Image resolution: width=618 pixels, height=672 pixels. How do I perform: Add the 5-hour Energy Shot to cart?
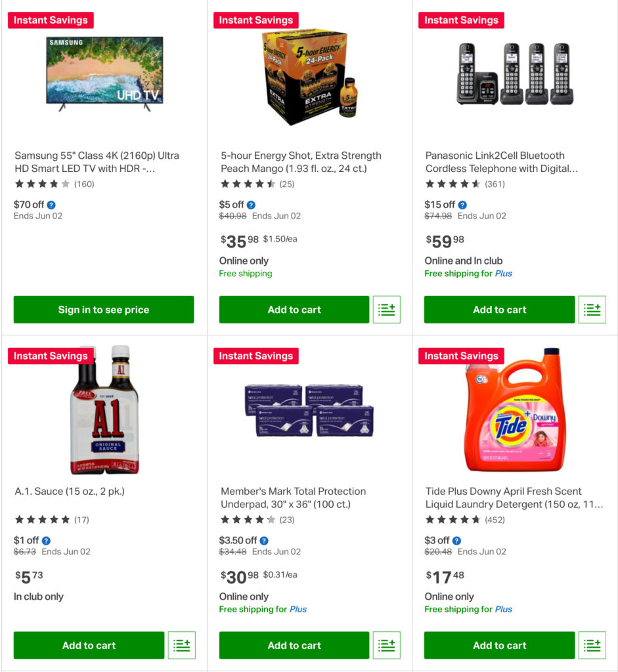294,310
